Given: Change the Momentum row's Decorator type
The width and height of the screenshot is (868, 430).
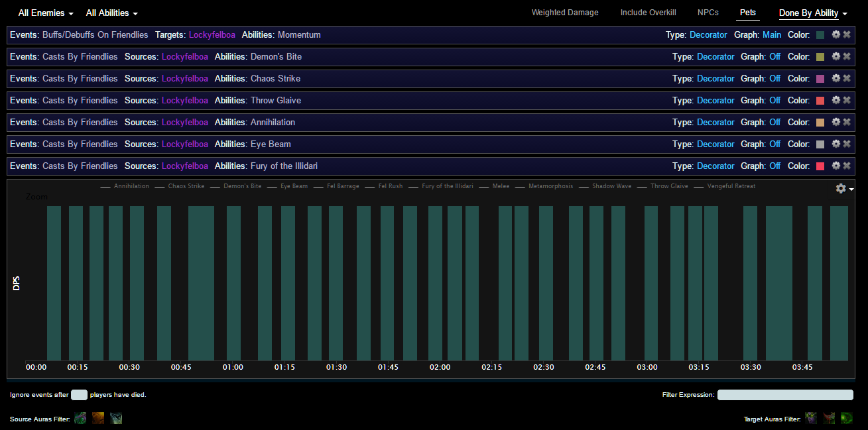Looking at the screenshot, I should click(708, 34).
